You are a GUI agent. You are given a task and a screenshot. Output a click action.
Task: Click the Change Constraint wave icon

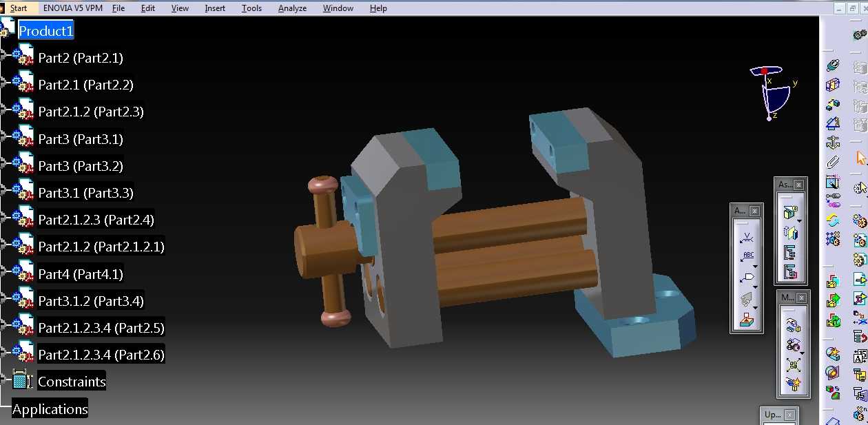click(833, 220)
